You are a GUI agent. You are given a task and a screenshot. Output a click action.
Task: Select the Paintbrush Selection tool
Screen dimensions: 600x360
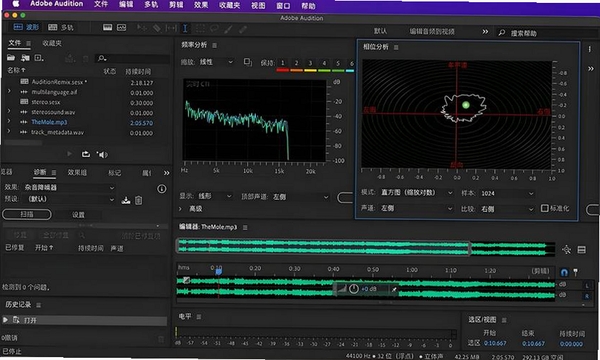(228, 29)
